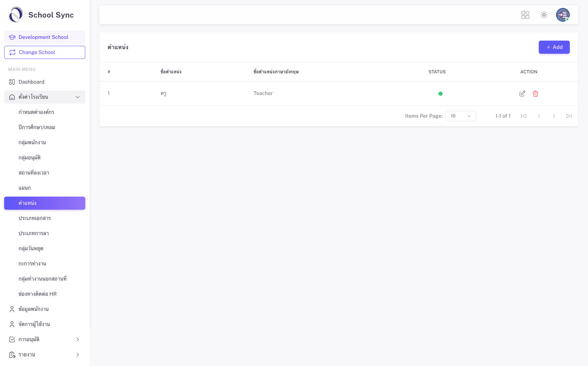
Task: Go to the next page
Action: click(x=554, y=116)
